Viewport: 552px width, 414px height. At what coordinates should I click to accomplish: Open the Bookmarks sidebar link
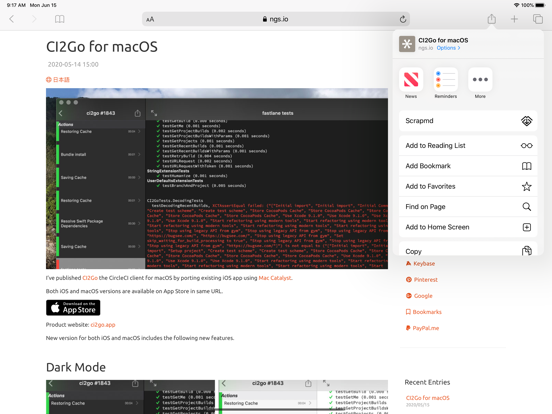pos(424,312)
